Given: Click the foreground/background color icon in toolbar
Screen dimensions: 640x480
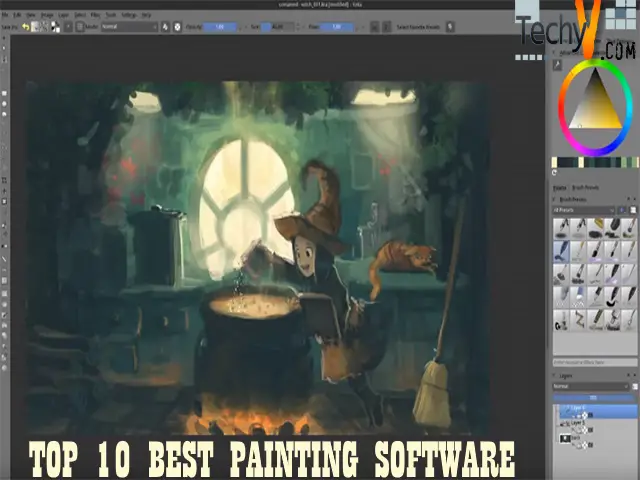Looking at the screenshot, I should [x=56, y=27].
